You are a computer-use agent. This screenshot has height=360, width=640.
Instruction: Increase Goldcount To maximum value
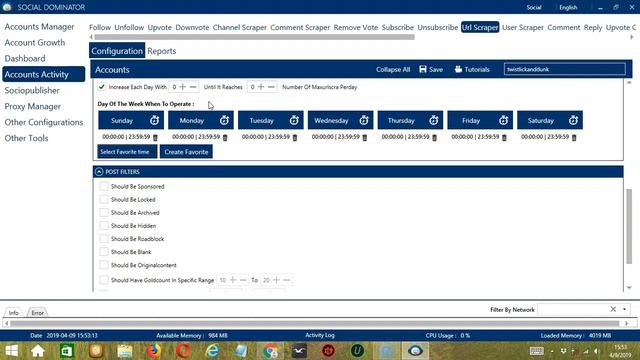coord(277,280)
